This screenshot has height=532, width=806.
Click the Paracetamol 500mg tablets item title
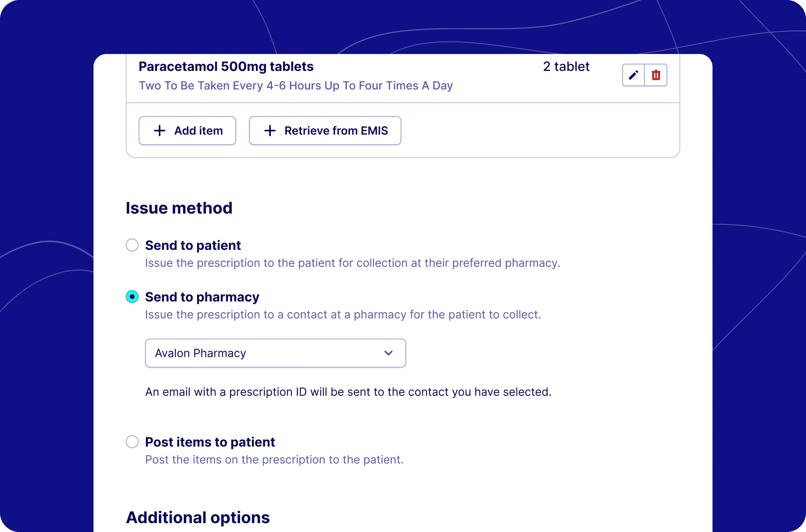[x=226, y=66]
